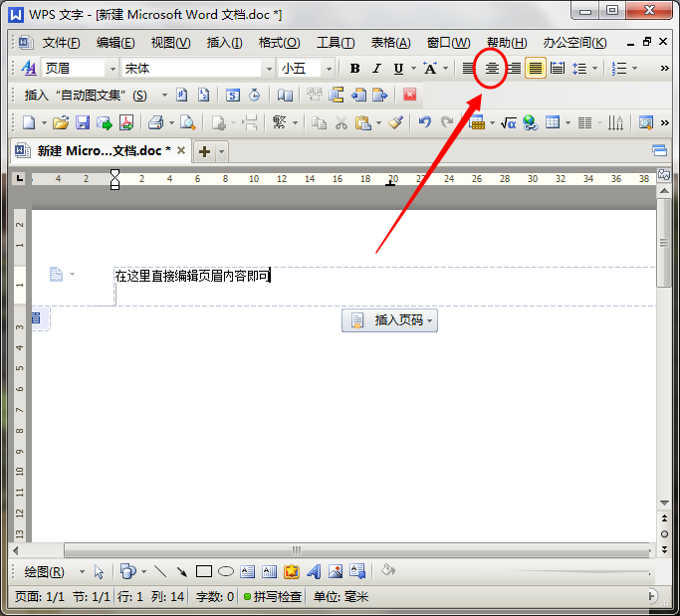Undo the last action
The height and width of the screenshot is (616, 680).
point(424,123)
